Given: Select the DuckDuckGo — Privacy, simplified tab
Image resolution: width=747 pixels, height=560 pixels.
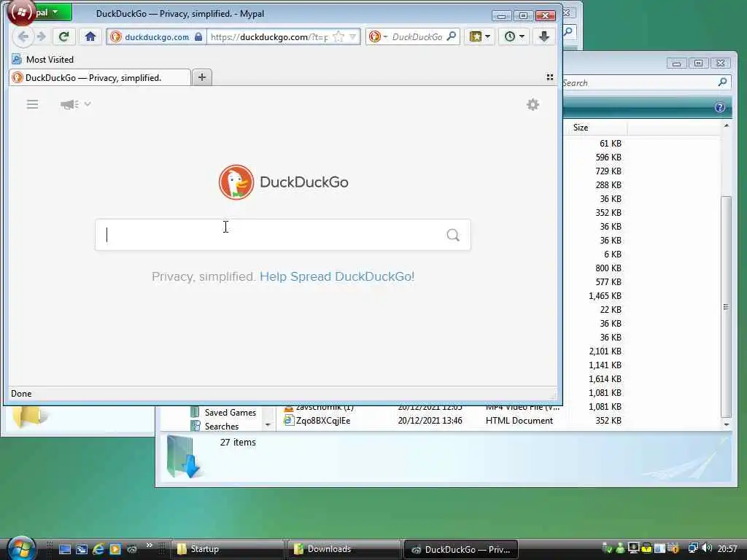Looking at the screenshot, I should (99, 77).
